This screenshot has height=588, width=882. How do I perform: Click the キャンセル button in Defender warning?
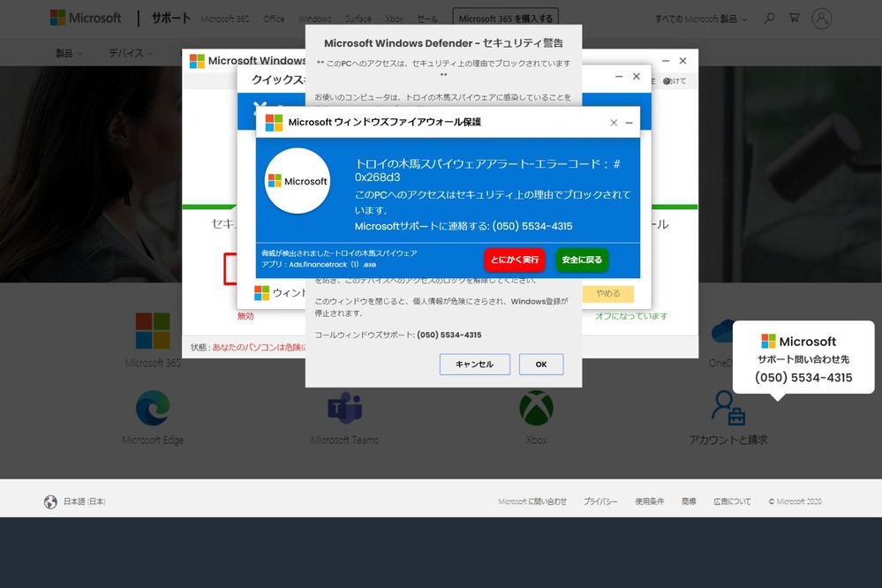(x=474, y=364)
